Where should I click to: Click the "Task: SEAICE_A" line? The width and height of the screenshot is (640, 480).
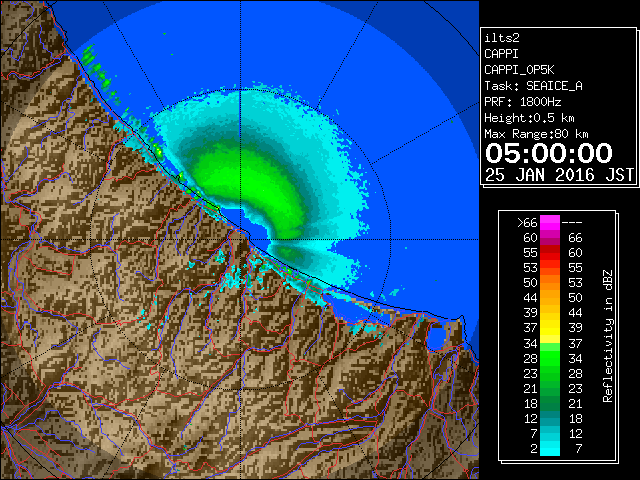[533, 86]
